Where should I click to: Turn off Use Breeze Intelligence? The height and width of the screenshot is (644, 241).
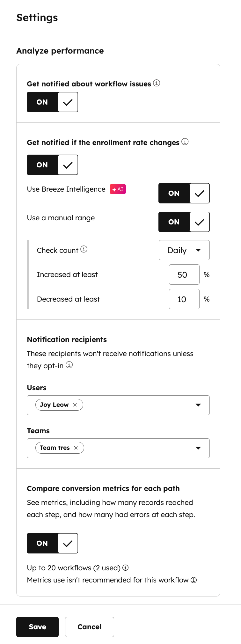coord(184,193)
